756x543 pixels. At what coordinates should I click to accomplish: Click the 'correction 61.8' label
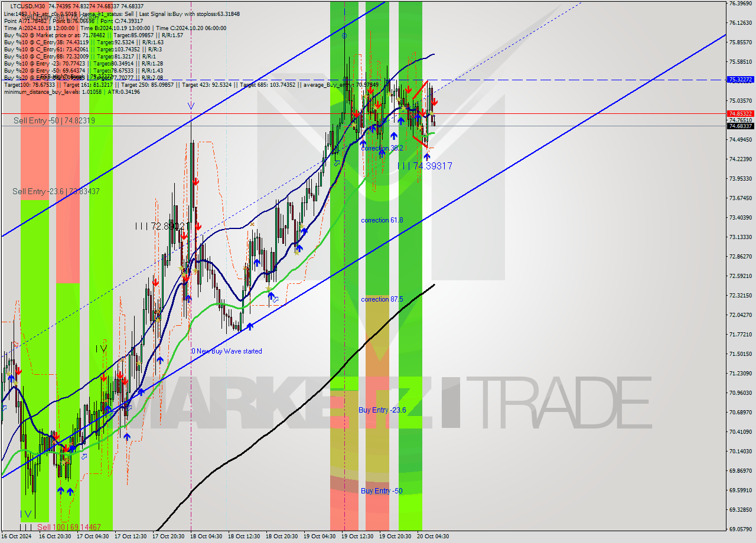[382, 220]
